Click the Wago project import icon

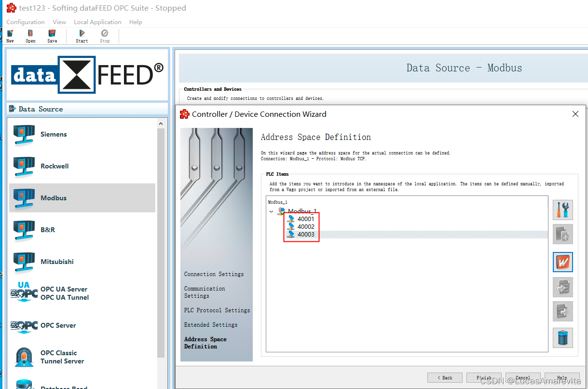(562, 262)
